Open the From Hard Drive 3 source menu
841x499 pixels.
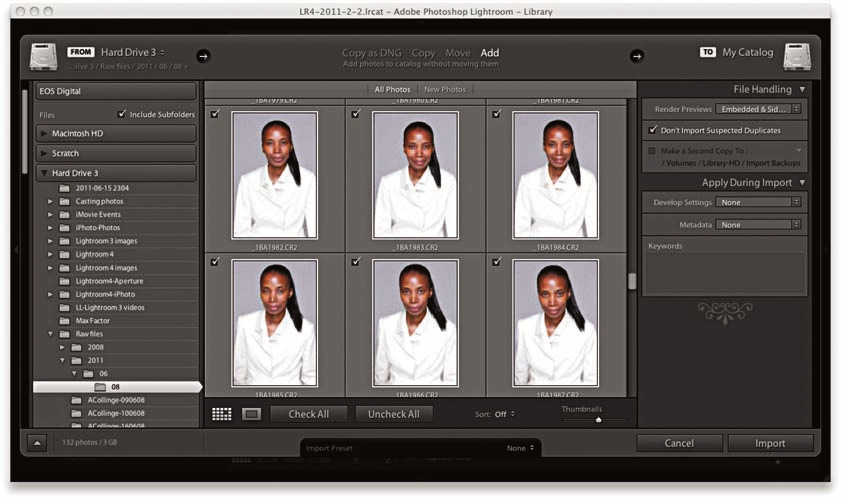(x=132, y=52)
